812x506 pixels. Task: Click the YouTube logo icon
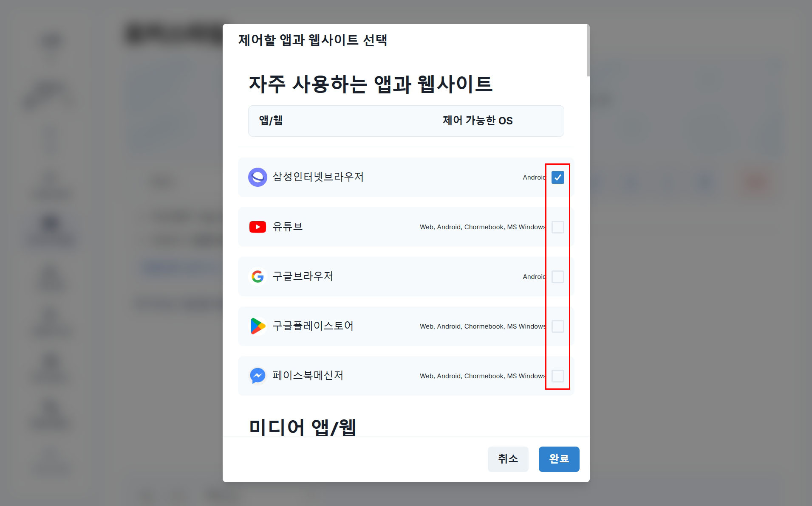coord(257,227)
